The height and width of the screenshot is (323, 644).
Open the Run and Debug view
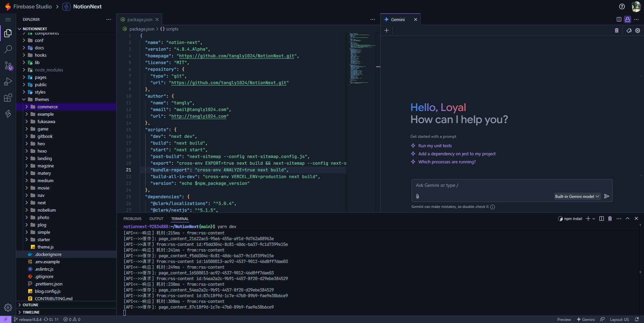coord(8,82)
